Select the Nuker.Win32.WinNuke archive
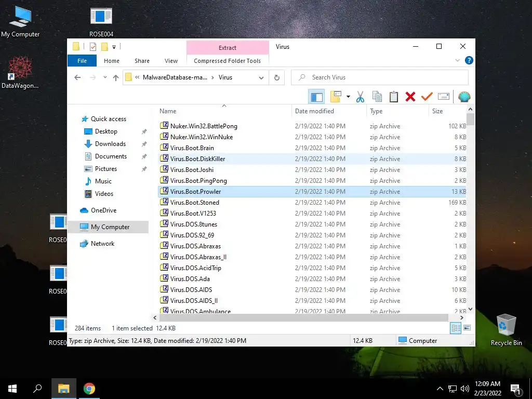The height and width of the screenshot is (399, 532). (202, 137)
